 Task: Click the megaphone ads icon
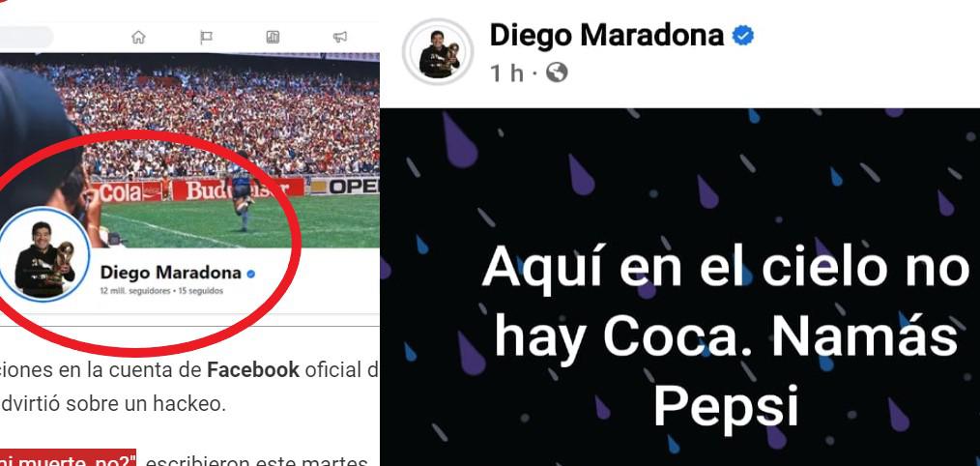[340, 38]
